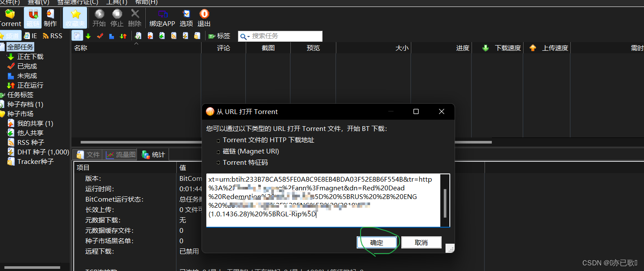Switch to the 流量图 traffic graph tab
This screenshot has width=644, height=271.
click(121, 154)
